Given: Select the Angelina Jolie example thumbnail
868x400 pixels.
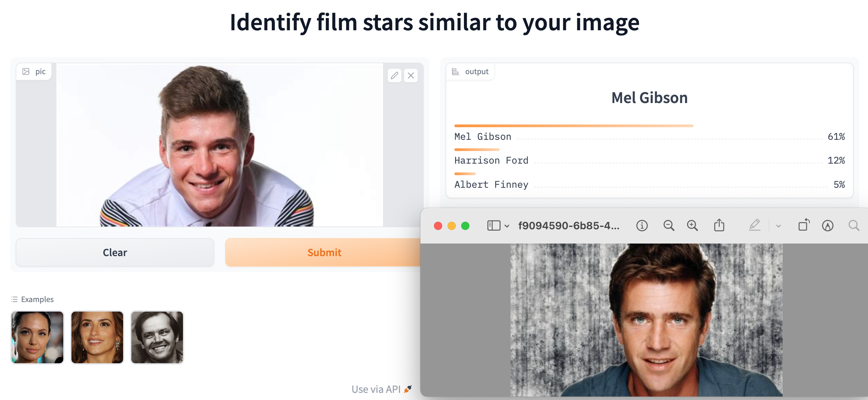Looking at the screenshot, I should click(37, 337).
